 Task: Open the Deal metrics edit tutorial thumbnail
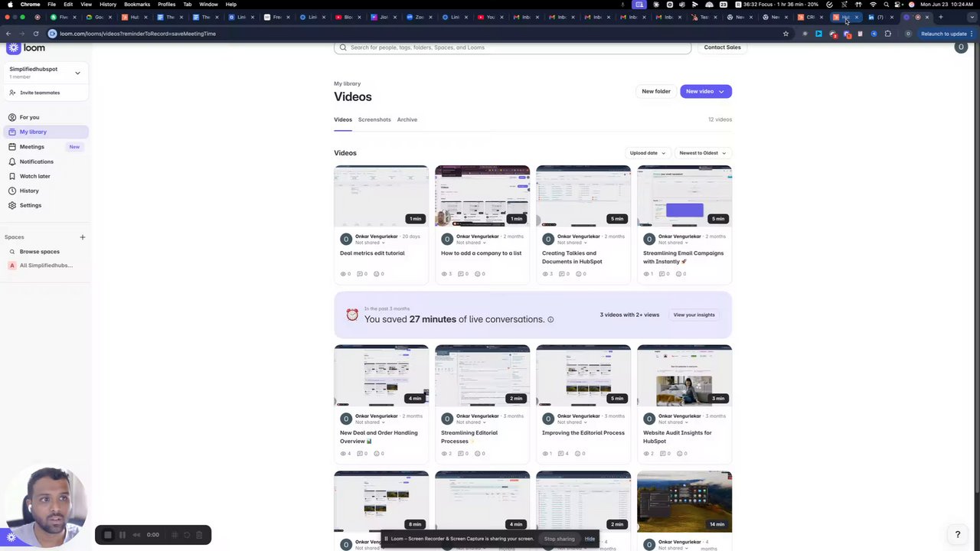381,196
